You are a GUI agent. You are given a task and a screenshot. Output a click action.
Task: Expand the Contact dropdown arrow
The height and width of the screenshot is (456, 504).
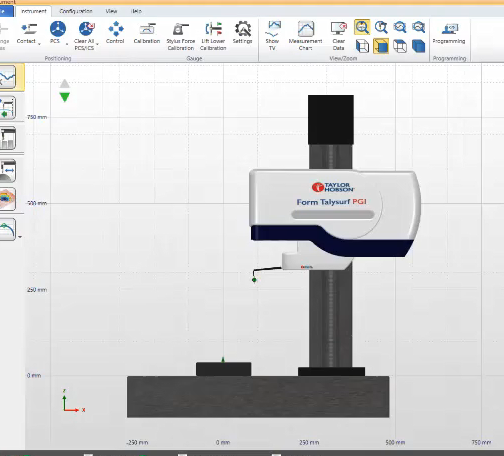(x=39, y=44)
